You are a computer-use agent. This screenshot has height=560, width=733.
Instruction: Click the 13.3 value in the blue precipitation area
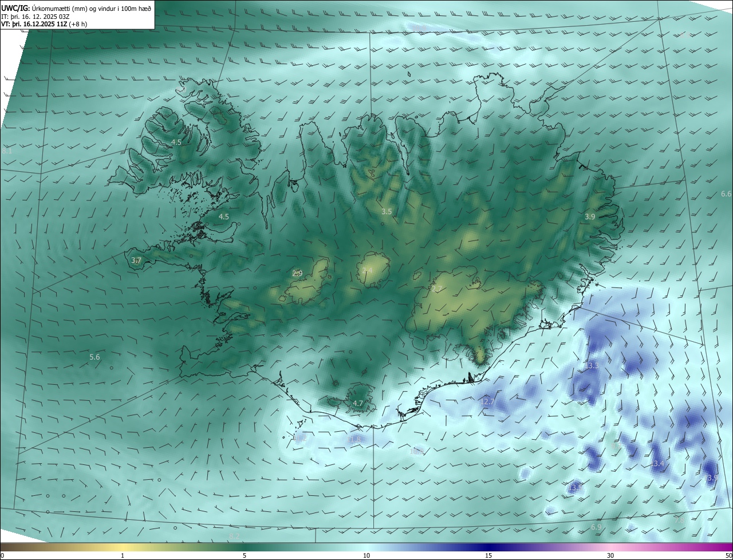tap(592, 366)
